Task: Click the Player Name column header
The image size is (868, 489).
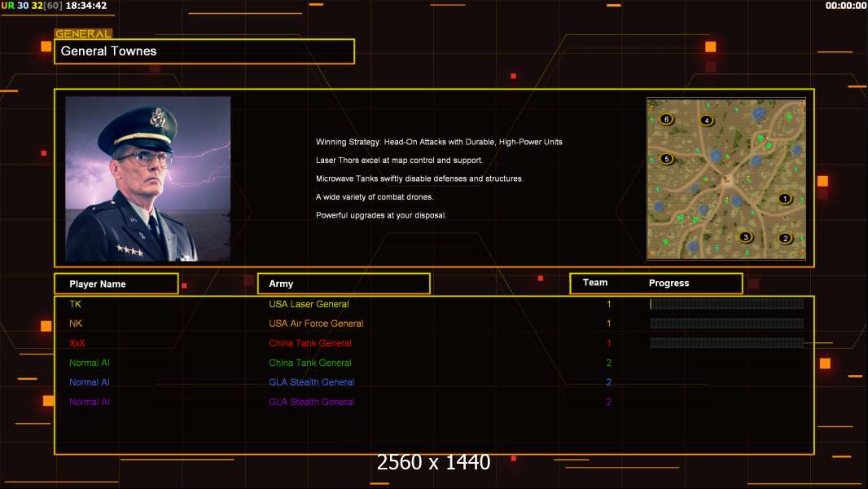Action: coord(116,284)
